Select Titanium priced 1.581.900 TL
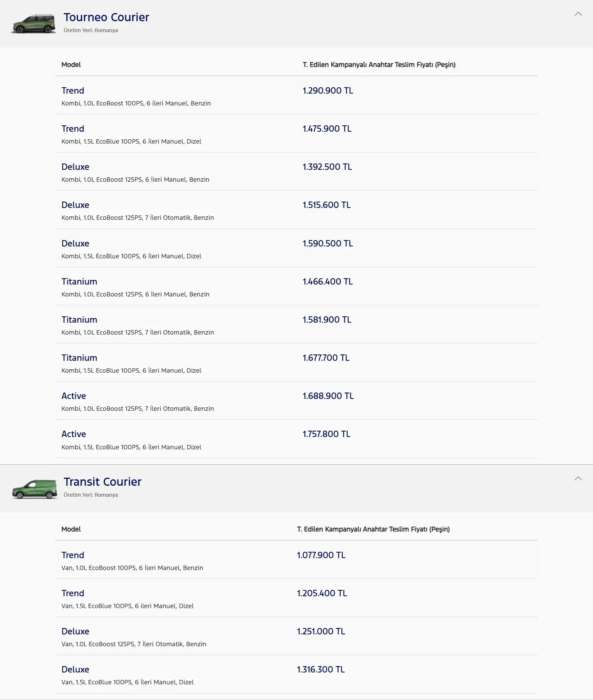 (x=296, y=325)
